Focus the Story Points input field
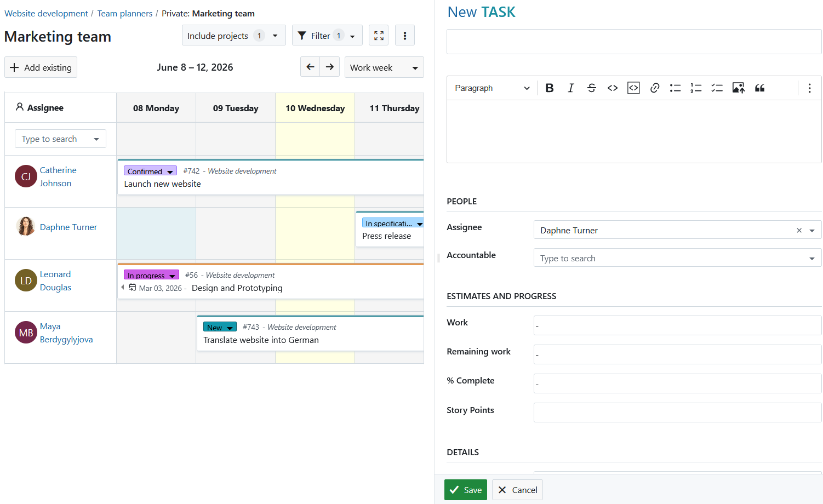This screenshot has width=823, height=504. (677, 413)
